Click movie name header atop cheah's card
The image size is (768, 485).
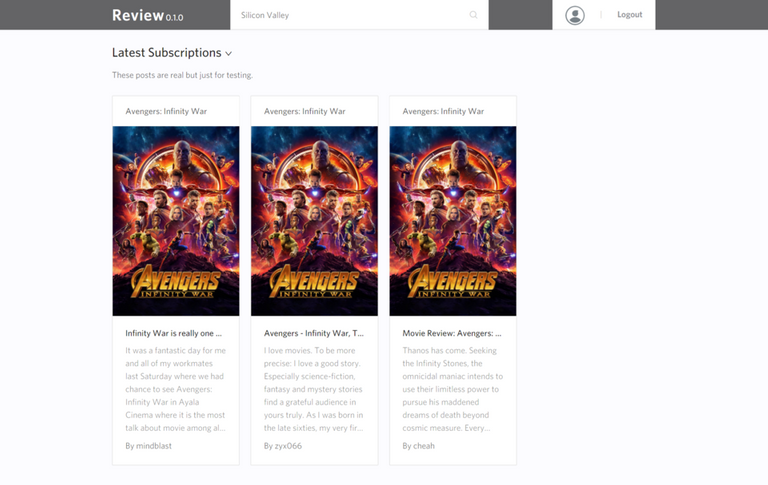point(443,111)
